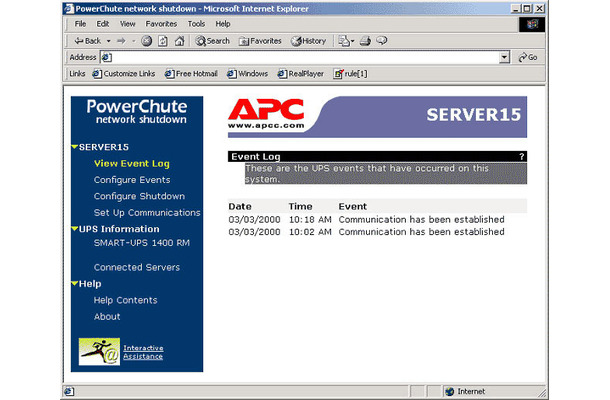The height and width of the screenshot is (400, 610).
Task: Open the Favorites menu
Action: [x=161, y=24]
